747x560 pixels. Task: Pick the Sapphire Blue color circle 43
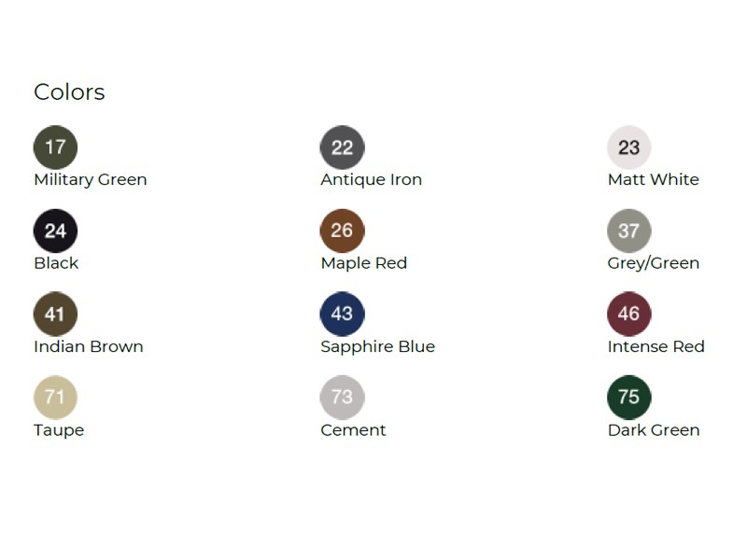click(x=342, y=314)
